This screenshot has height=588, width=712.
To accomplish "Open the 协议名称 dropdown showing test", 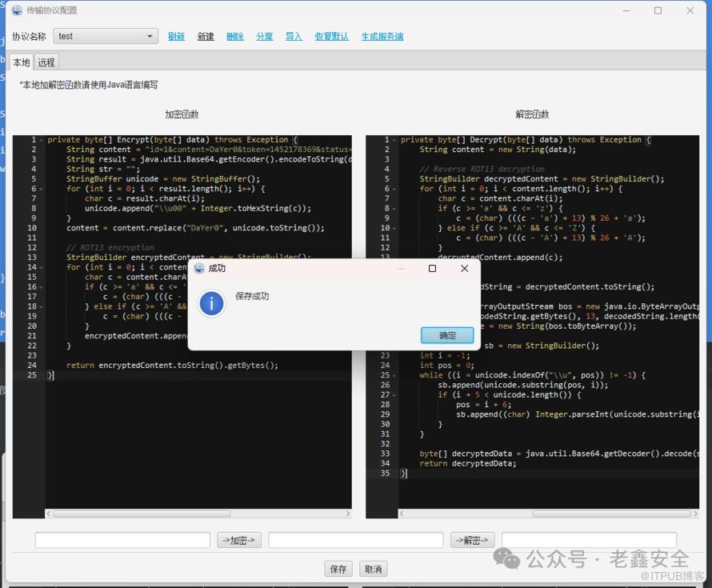I will [106, 36].
